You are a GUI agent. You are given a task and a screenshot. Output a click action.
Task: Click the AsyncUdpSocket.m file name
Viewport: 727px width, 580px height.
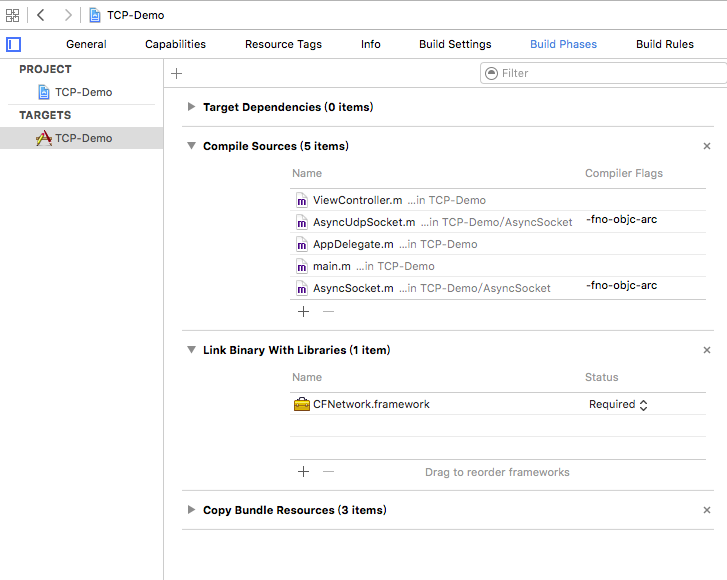click(x=364, y=222)
